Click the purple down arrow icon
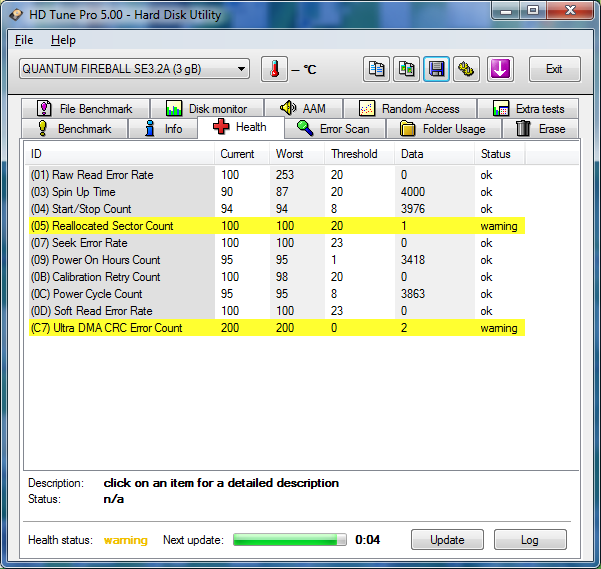601x569 pixels. click(500, 69)
